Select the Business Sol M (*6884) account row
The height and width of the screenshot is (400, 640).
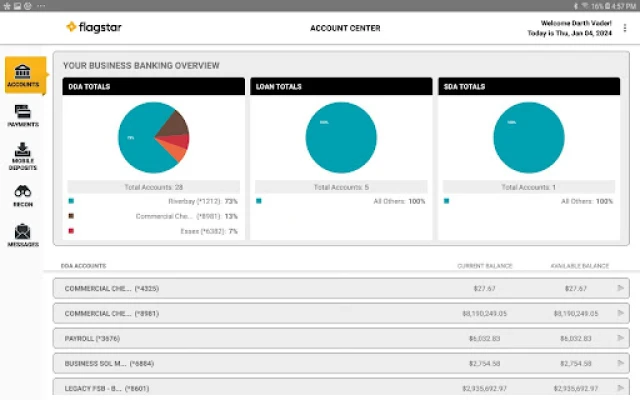click(300, 363)
